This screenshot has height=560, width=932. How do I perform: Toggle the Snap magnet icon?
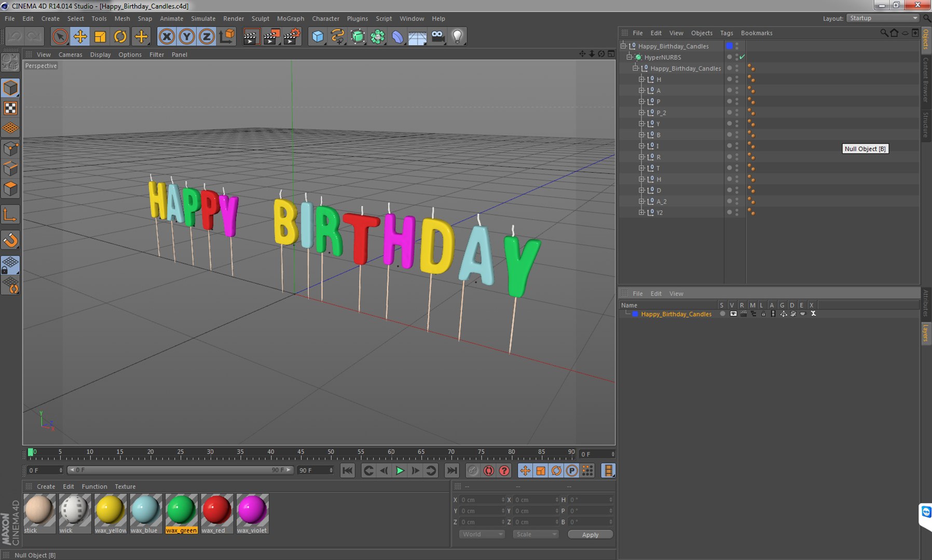pos(10,240)
